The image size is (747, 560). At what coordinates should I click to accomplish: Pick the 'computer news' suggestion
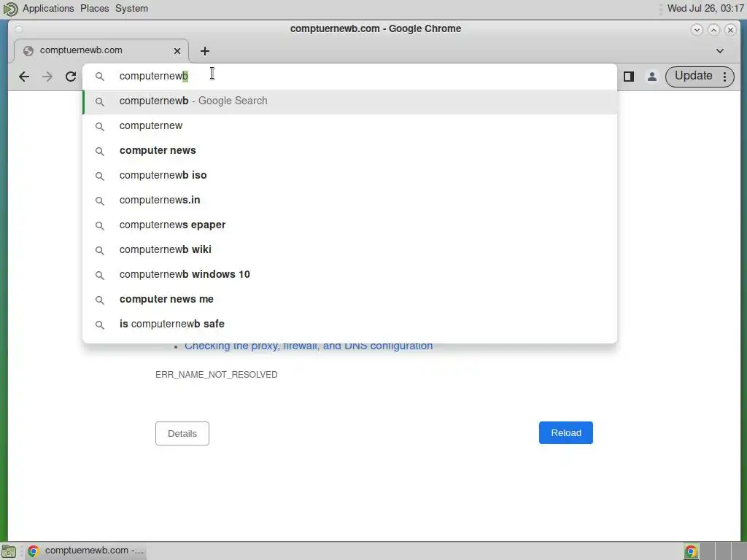350,150
